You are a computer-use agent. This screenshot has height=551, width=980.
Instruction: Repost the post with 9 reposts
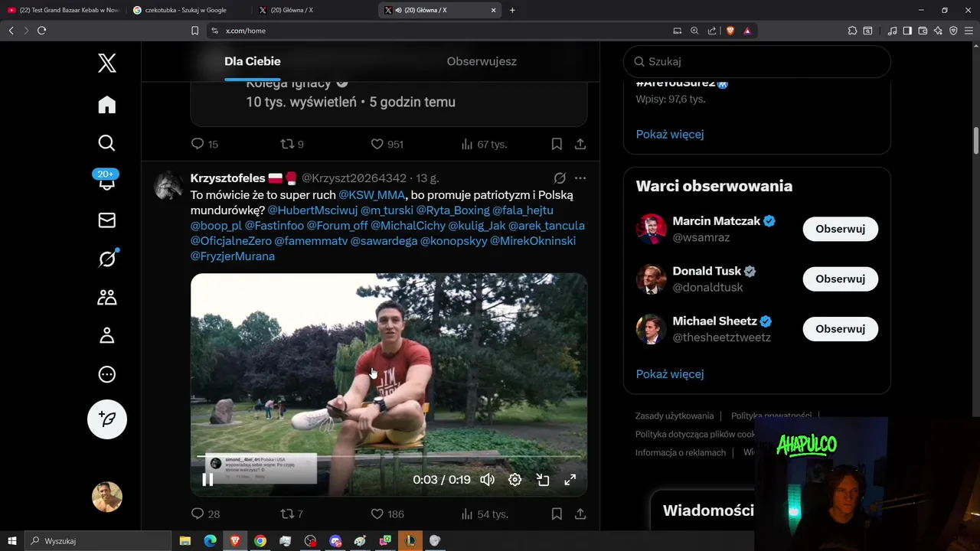click(x=292, y=144)
